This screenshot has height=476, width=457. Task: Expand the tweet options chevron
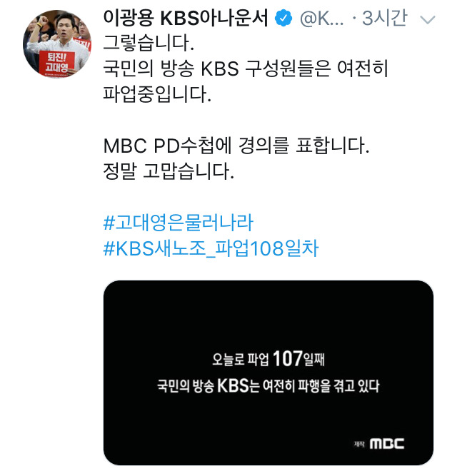point(428,19)
